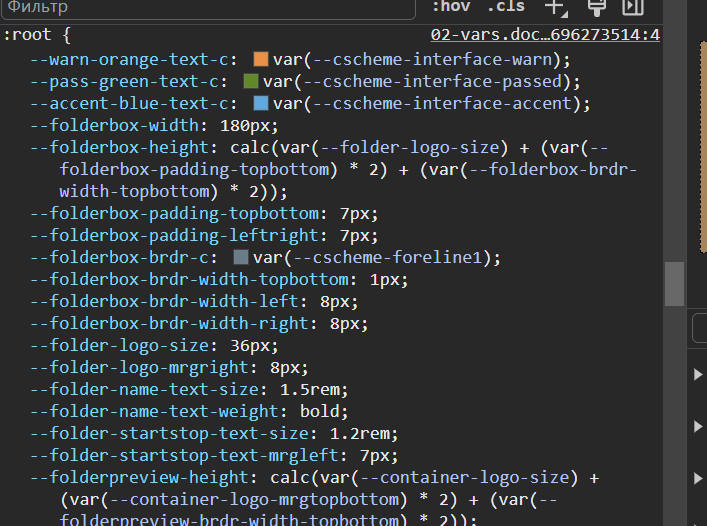Open the gray --folderbox-brdr-c color swatch
Image resolution: width=707 pixels, height=526 pixels.
[x=241, y=257]
